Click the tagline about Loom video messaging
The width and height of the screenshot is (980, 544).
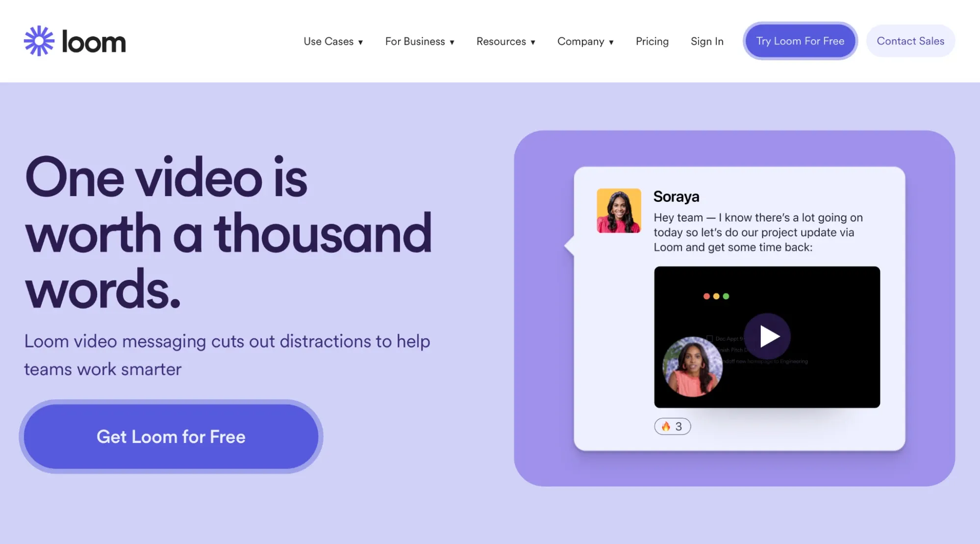(x=227, y=355)
